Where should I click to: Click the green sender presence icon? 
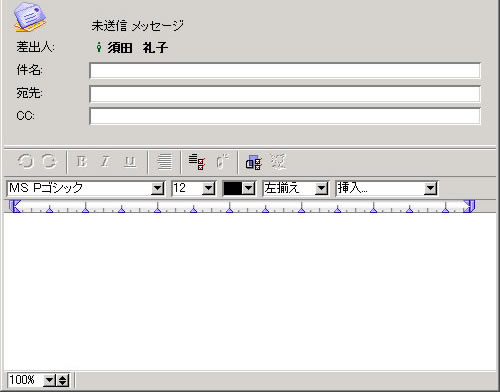click(99, 47)
